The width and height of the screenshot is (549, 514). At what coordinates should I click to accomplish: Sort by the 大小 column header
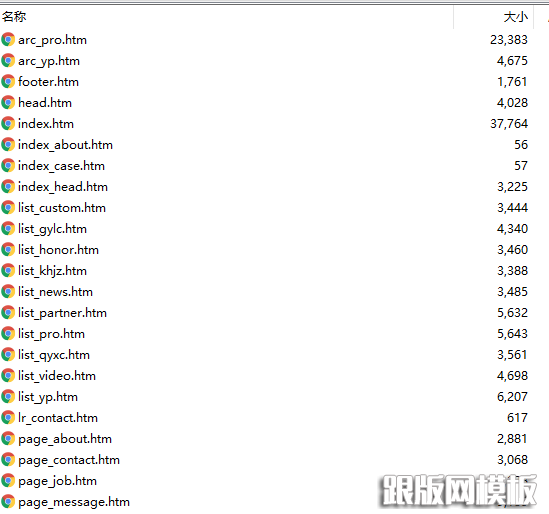click(515, 17)
